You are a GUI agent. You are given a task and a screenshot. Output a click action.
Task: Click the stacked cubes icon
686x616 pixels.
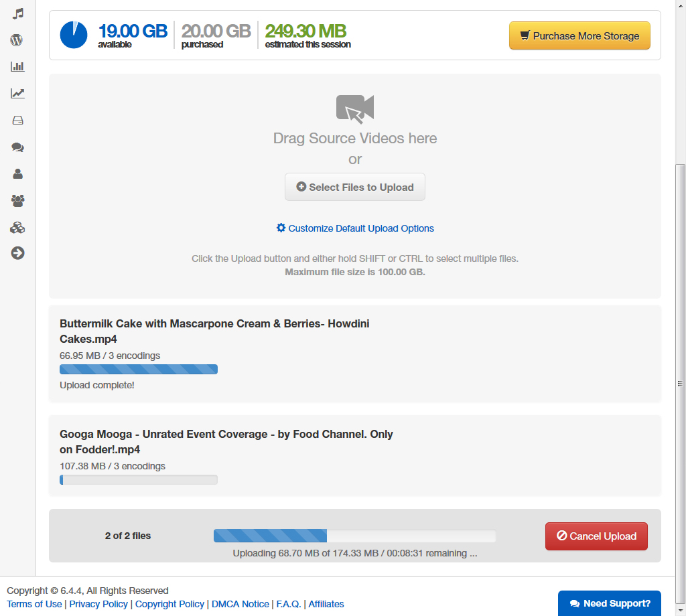click(x=17, y=228)
